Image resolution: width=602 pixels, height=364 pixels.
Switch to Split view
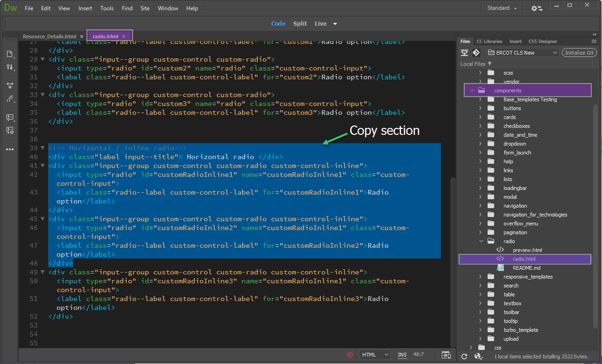pyautogui.click(x=300, y=24)
